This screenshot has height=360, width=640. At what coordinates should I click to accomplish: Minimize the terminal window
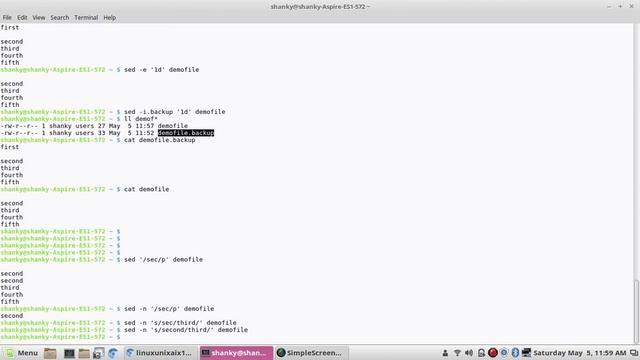coord(609,7)
